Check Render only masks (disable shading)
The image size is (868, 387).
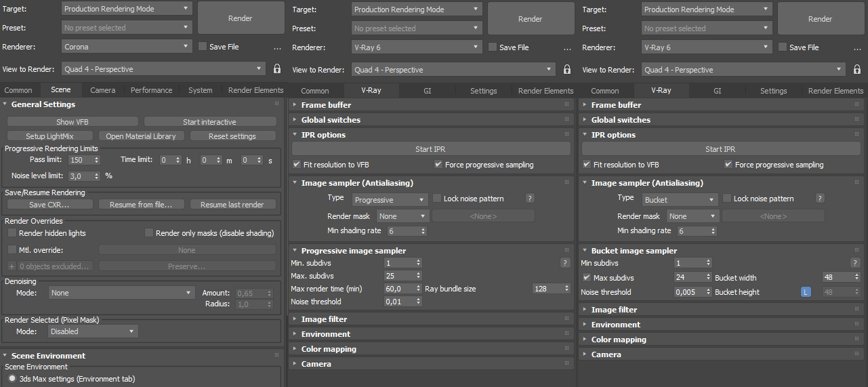[149, 233]
